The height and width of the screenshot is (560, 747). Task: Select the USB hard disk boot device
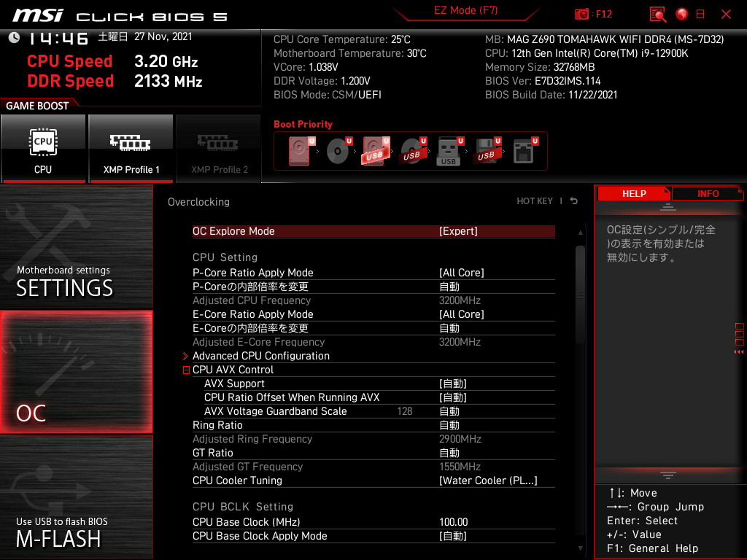[x=376, y=151]
